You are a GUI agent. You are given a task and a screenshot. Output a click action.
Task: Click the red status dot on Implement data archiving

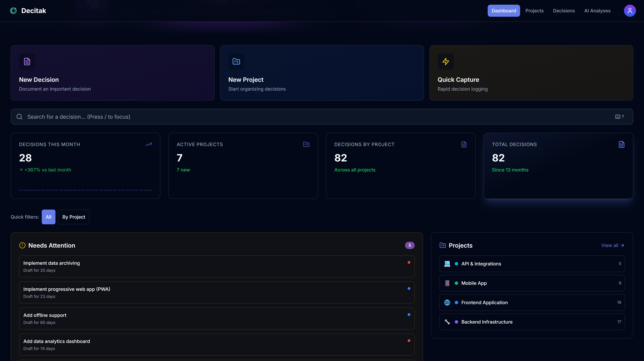point(409,262)
